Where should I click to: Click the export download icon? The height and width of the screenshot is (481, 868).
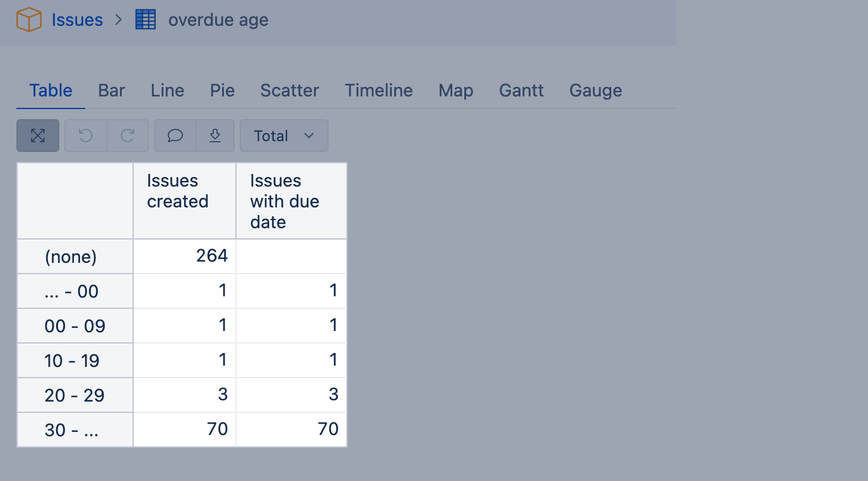pyautogui.click(x=215, y=136)
